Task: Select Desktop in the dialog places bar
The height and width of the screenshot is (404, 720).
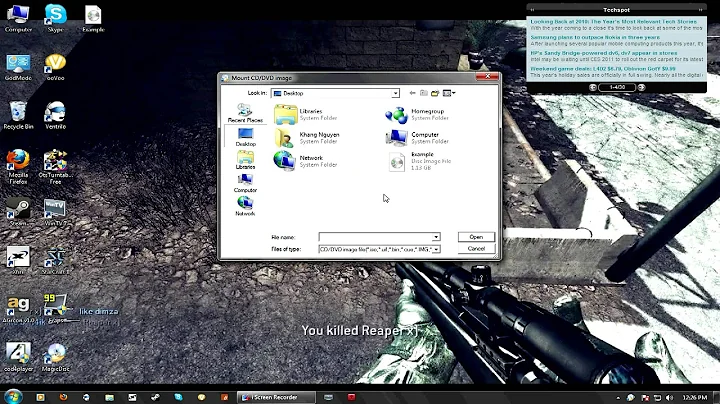Action: click(245, 137)
